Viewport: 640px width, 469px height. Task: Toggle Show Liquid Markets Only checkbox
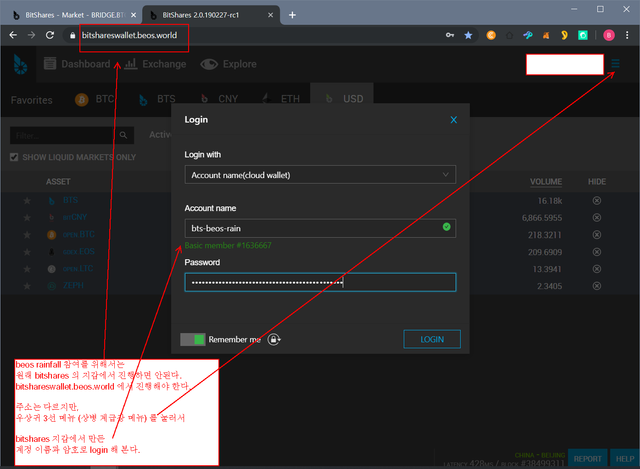(x=14, y=157)
